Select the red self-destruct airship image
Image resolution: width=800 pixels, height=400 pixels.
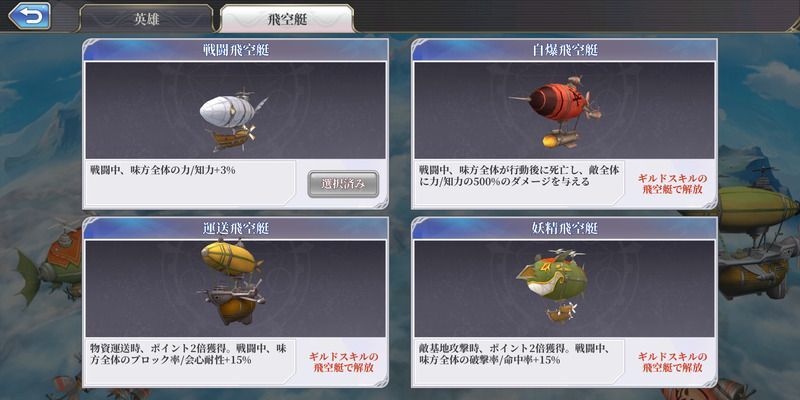[556, 111]
